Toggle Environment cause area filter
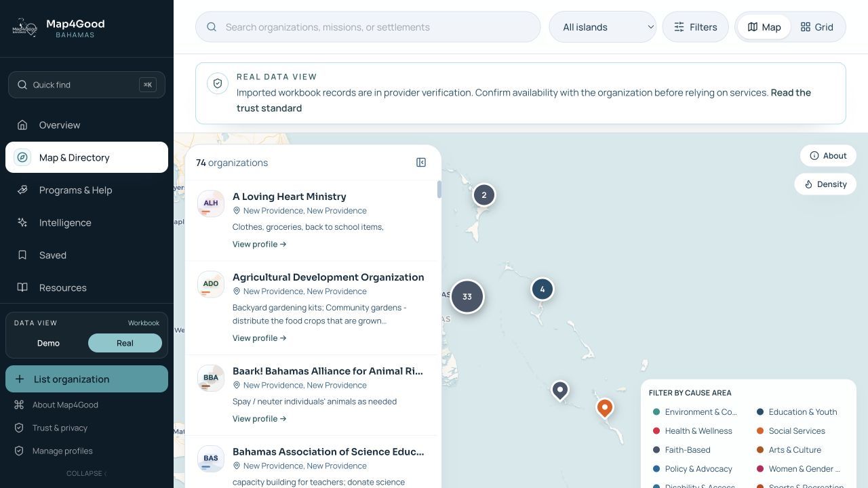Viewport: 868px width, 488px height. click(x=695, y=412)
